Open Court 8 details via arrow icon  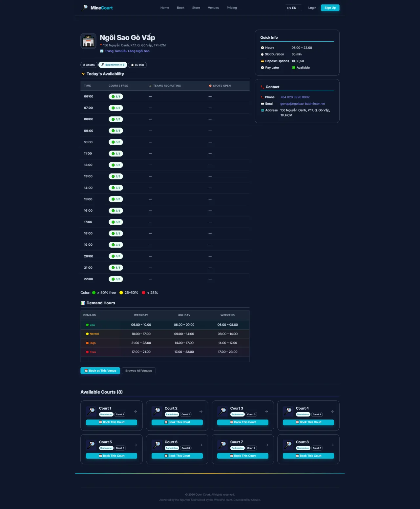(x=332, y=445)
